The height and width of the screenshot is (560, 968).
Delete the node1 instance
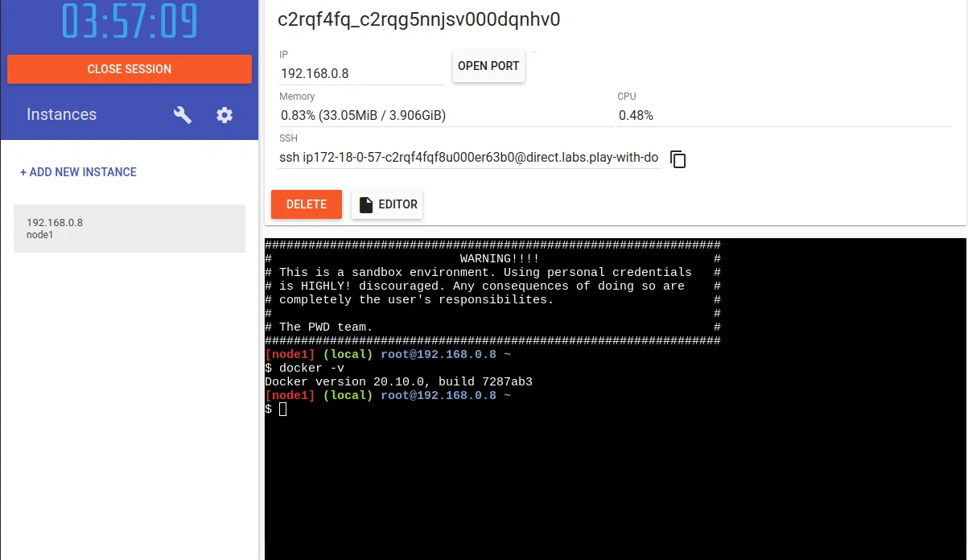click(x=306, y=204)
